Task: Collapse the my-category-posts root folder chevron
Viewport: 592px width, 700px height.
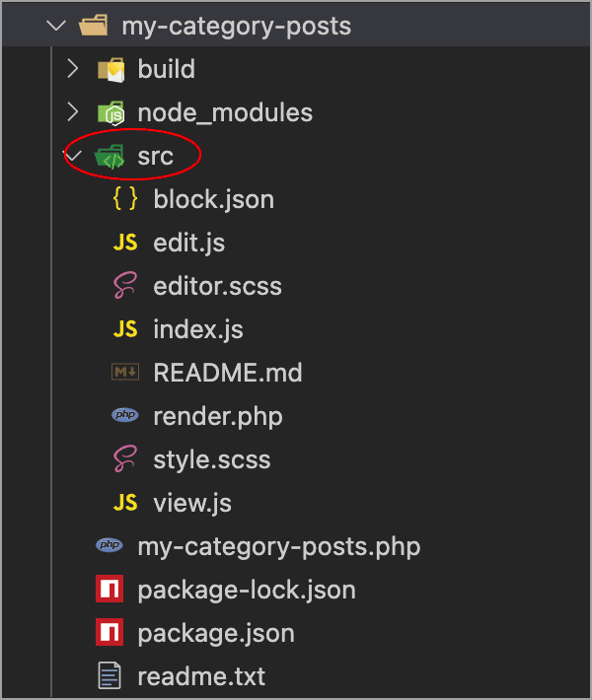Action: click(x=56, y=26)
